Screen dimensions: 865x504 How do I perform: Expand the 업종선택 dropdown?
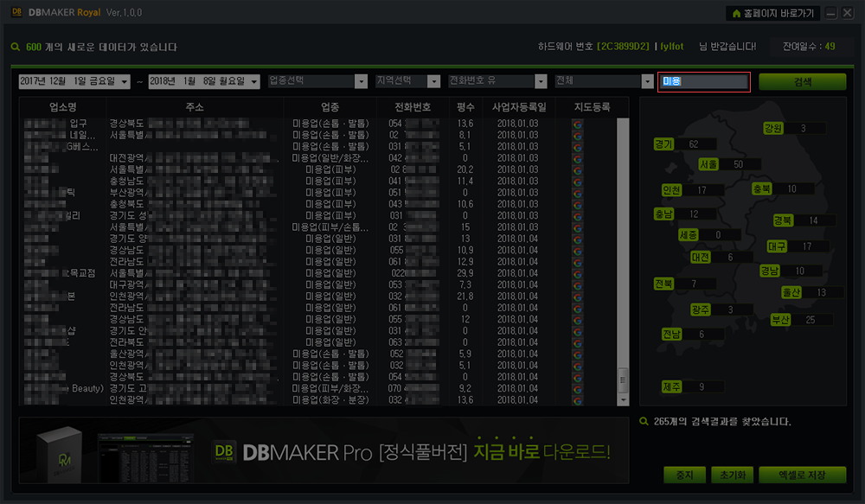(x=361, y=81)
